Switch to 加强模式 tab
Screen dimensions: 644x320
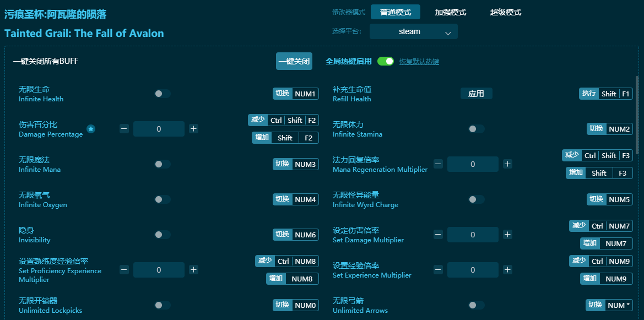click(450, 12)
